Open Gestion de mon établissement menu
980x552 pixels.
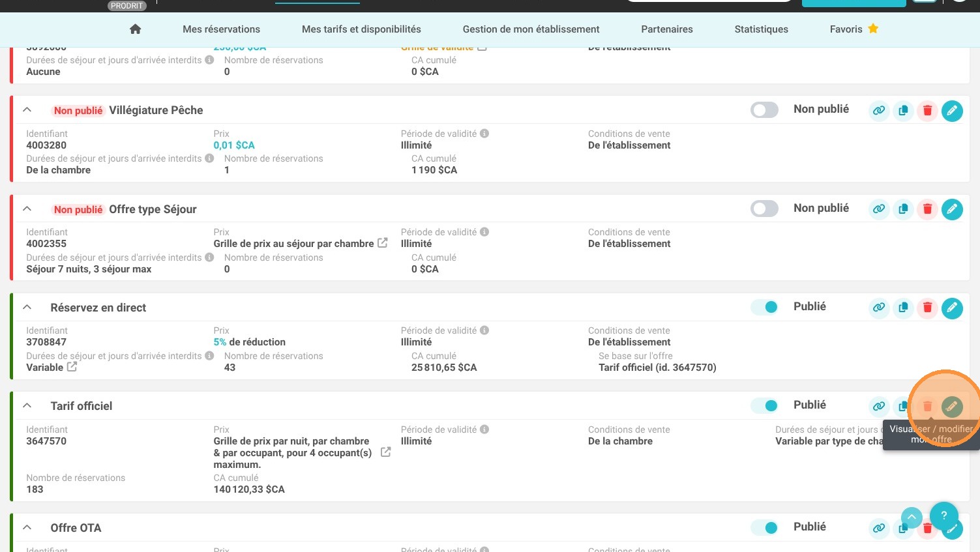[x=531, y=29]
